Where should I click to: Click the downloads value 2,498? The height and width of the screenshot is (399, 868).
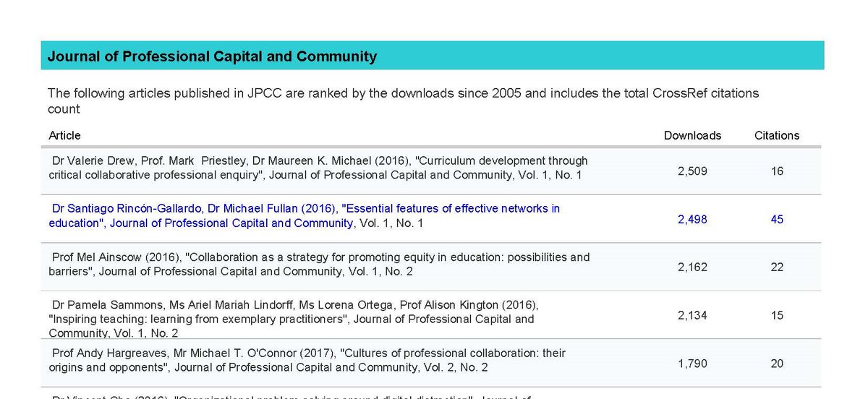[692, 219]
